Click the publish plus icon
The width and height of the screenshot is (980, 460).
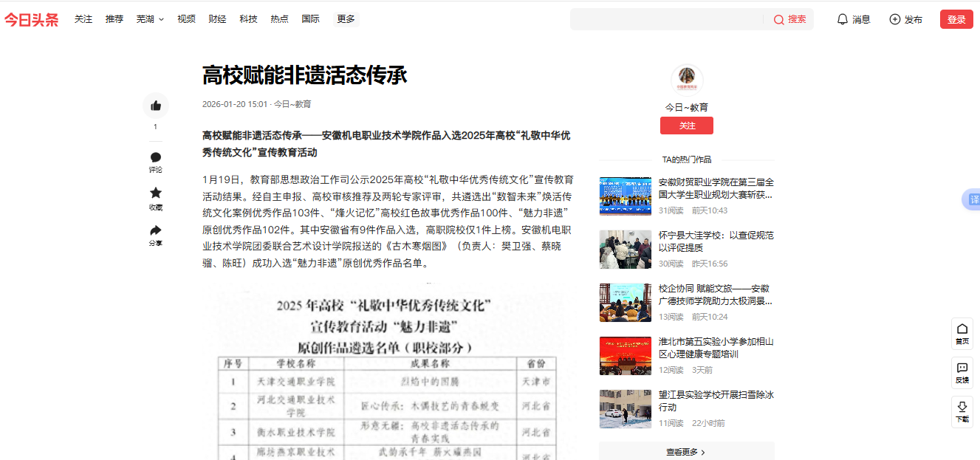895,19
